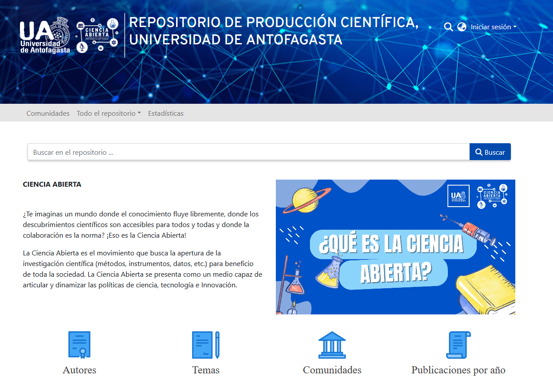Click the Ciencia Abierta logo inside banner
The image size is (553, 392).
point(492,196)
